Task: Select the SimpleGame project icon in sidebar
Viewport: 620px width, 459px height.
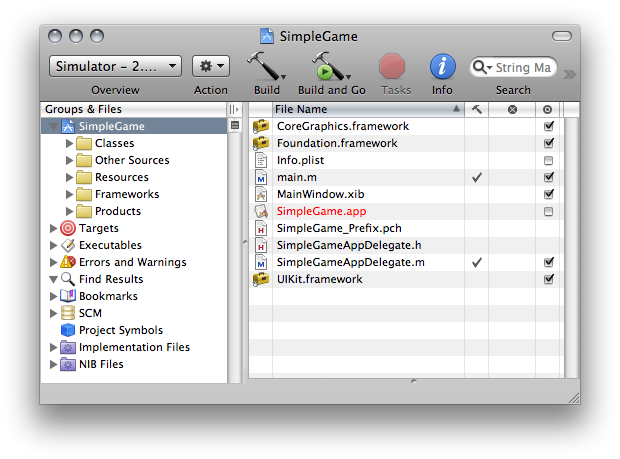Action: (68, 127)
